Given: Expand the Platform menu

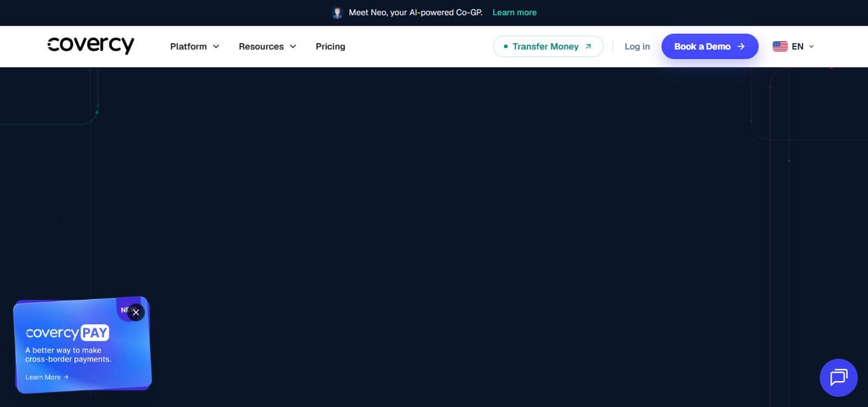Looking at the screenshot, I should [x=194, y=46].
